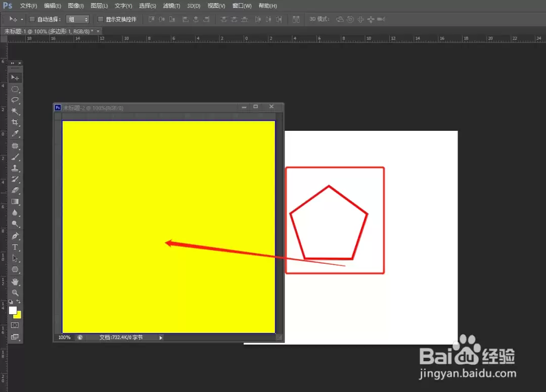
Task: Select the Zoom magnifier tool
Action: pyautogui.click(x=15, y=292)
